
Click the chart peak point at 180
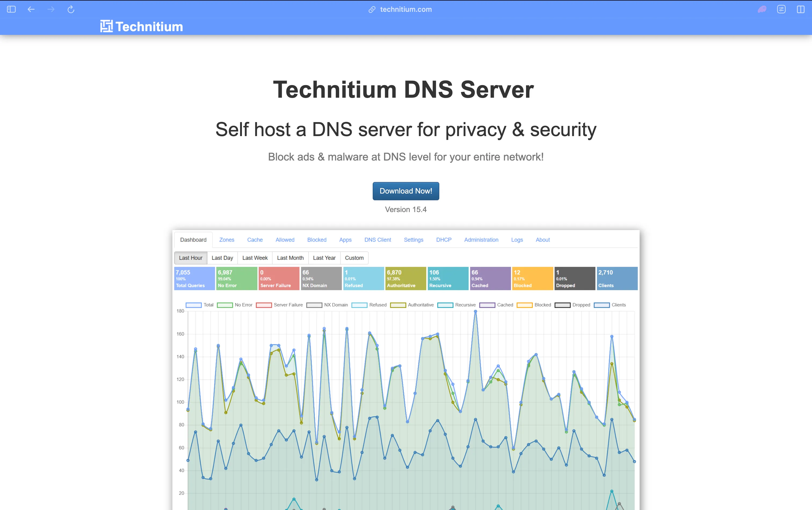click(x=476, y=311)
